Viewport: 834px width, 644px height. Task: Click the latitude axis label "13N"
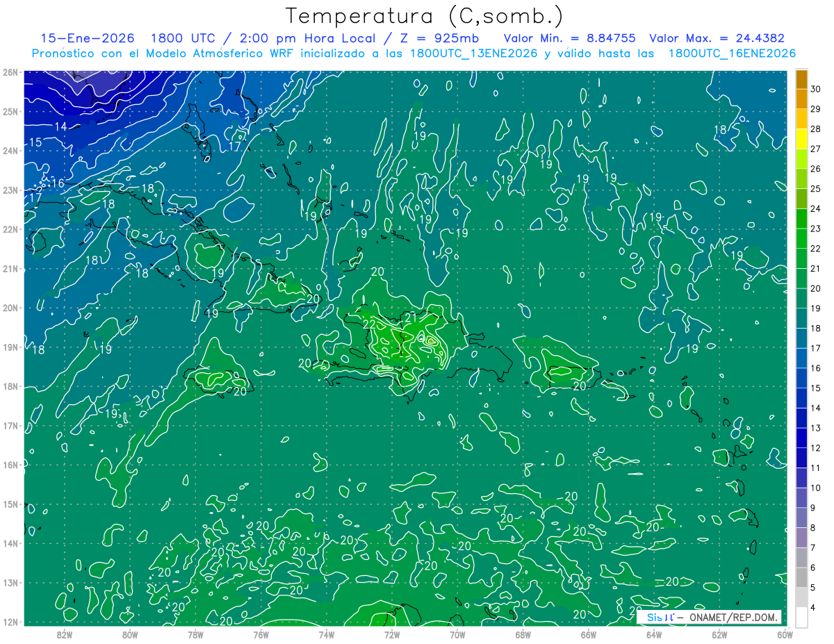10,583
